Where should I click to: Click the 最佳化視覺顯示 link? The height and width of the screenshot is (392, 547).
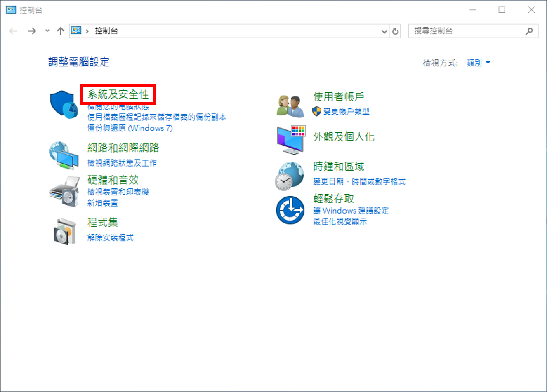(x=340, y=221)
